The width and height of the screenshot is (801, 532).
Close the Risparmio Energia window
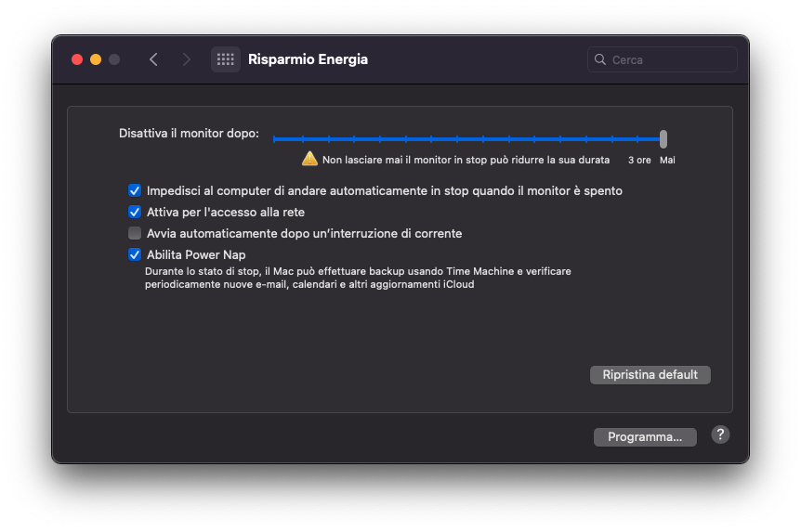coord(77,59)
